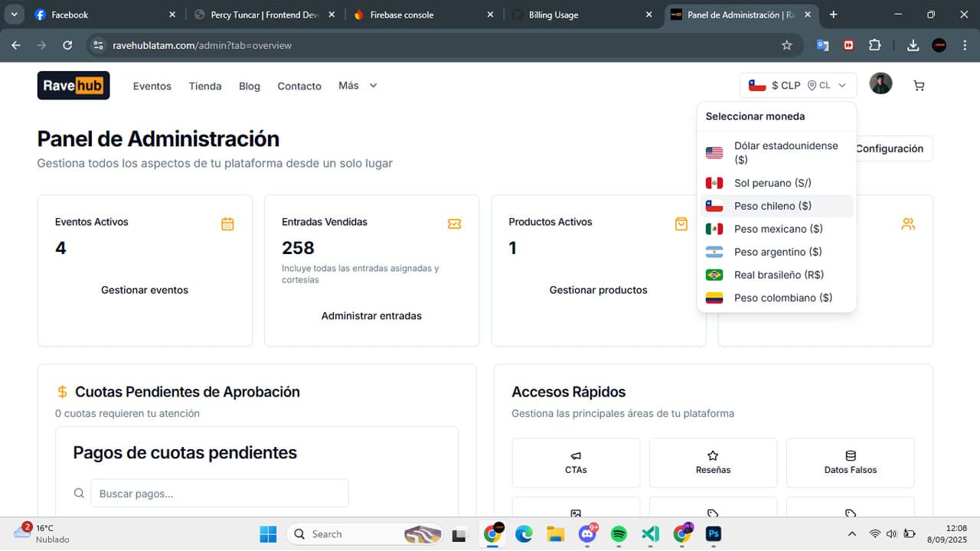Go to the Eventos navigation item
The height and width of the screenshot is (551, 980).
coord(152,86)
